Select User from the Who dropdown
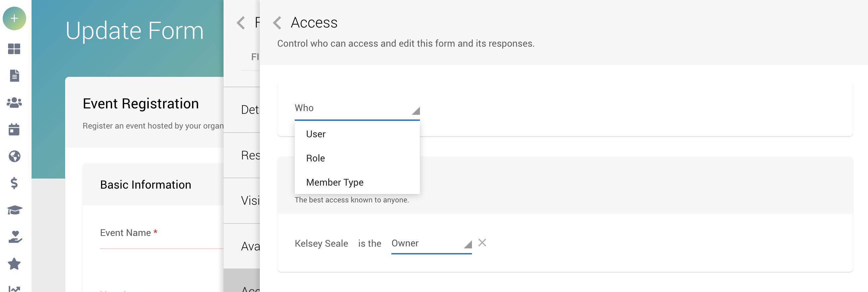 coord(316,134)
